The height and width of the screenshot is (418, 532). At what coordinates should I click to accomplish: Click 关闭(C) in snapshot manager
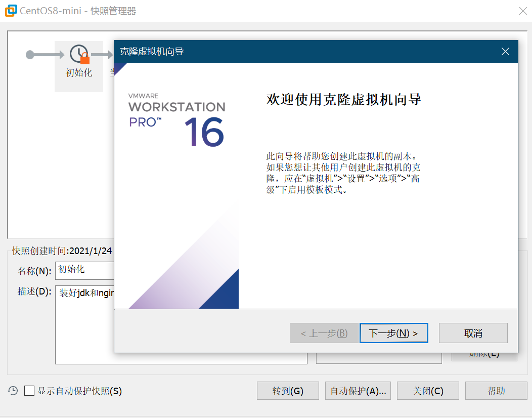(x=428, y=391)
